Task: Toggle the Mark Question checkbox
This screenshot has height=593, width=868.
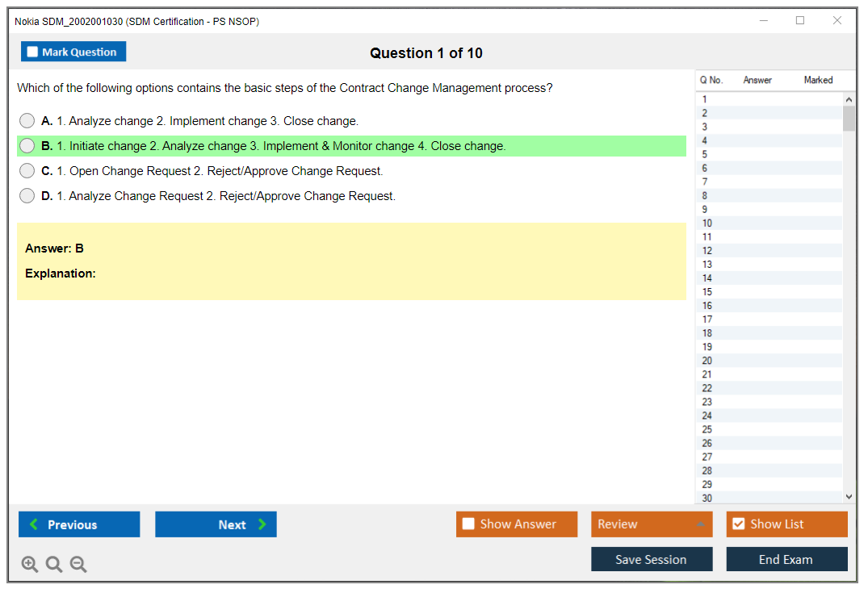Action: 33,52
